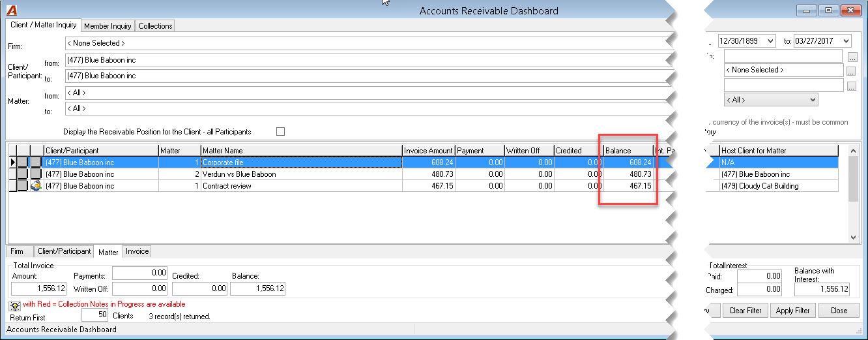Click the collection notes icon on Contract review row
Image resolution: width=868 pixels, height=340 pixels.
[36, 186]
